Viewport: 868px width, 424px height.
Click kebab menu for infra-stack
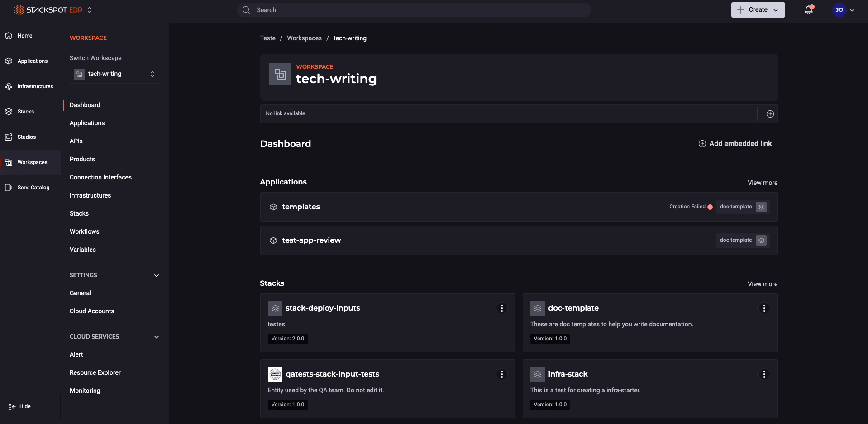[764, 374]
